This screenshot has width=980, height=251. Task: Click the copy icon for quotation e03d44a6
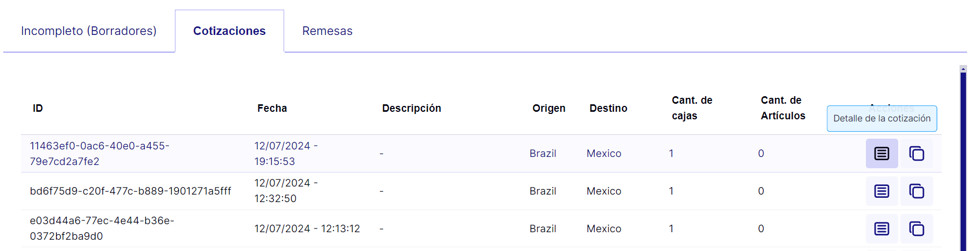(916, 228)
